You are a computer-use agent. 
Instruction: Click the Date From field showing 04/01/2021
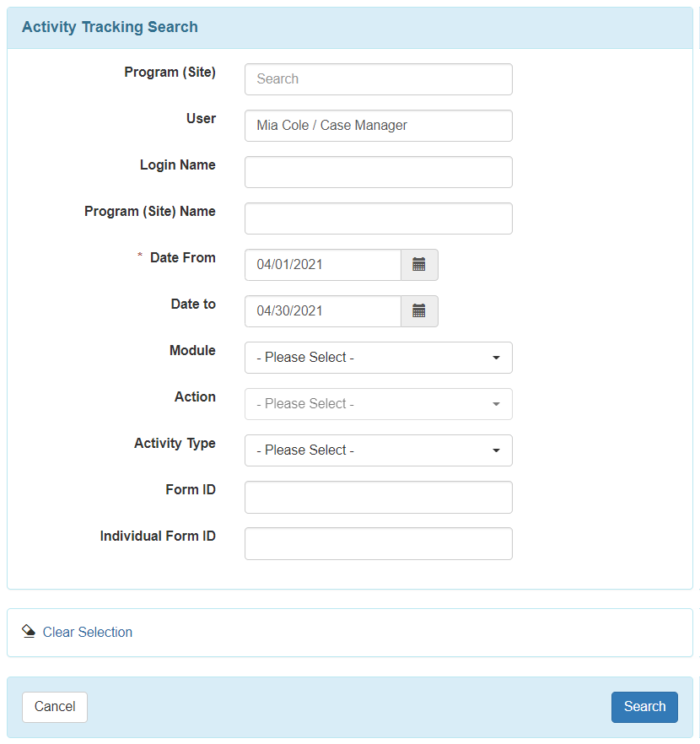point(322,265)
